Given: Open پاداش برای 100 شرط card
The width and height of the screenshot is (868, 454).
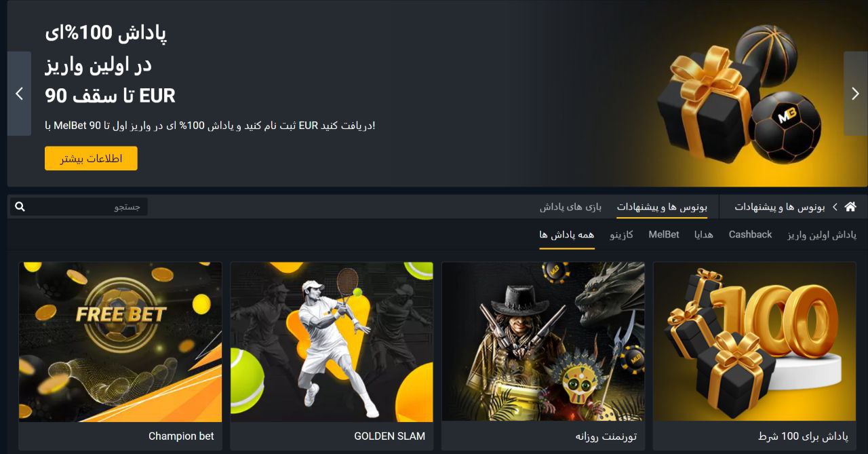Looking at the screenshot, I should tap(755, 356).
